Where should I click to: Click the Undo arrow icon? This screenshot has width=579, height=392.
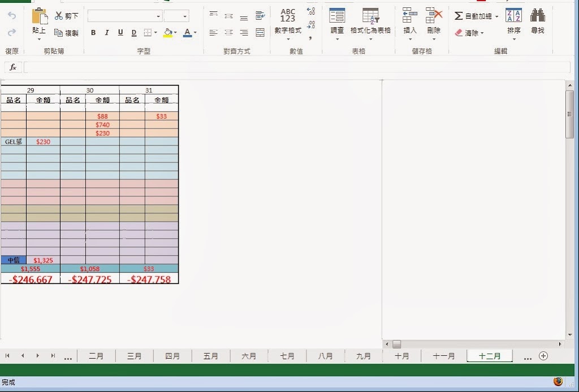click(x=12, y=16)
